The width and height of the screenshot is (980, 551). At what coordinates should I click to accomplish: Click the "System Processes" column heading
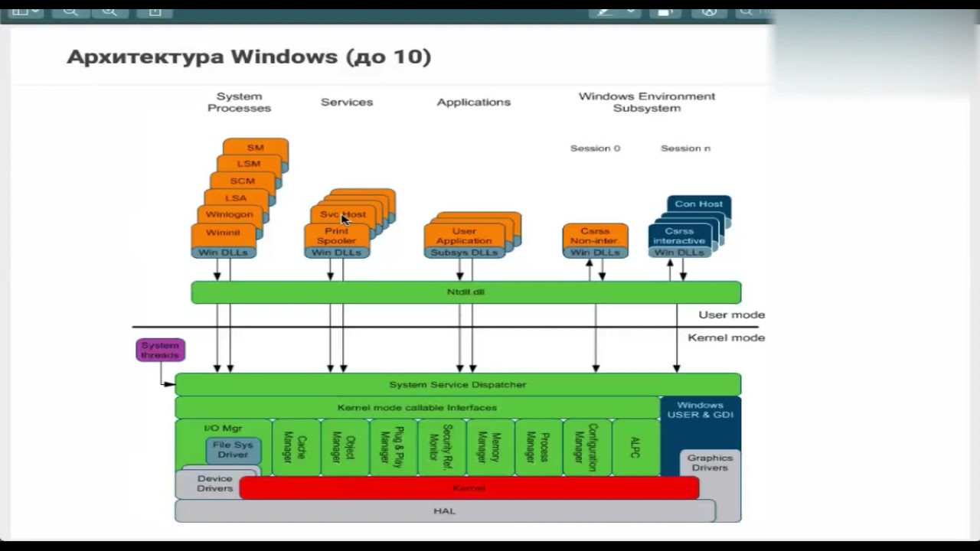pyautogui.click(x=239, y=102)
